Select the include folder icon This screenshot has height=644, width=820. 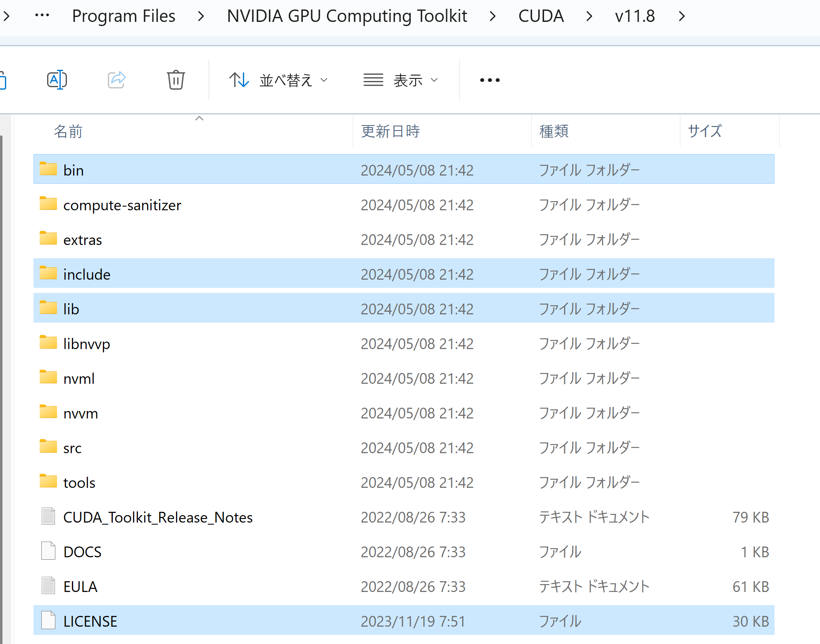pyautogui.click(x=48, y=273)
